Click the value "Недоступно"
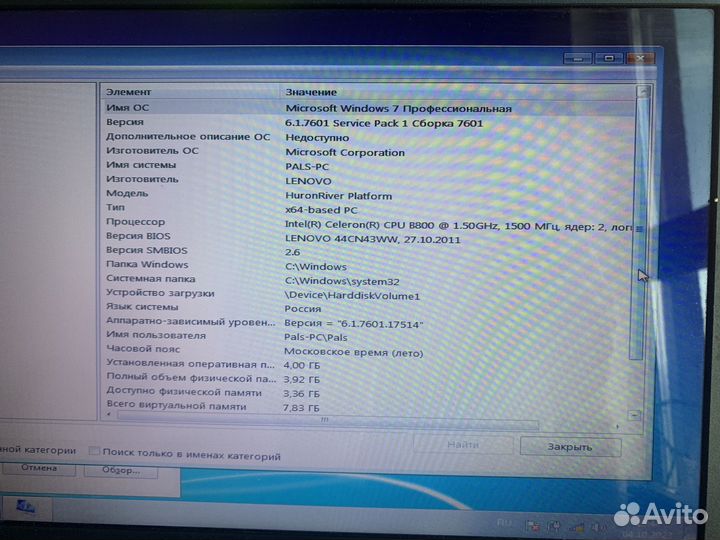Image resolution: width=720 pixels, height=540 pixels. [x=317, y=138]
